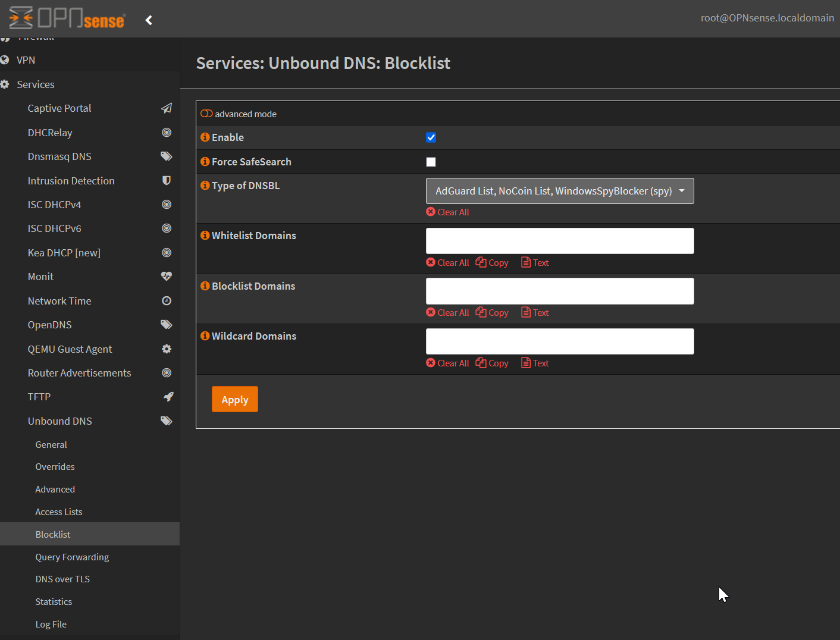
Task: Collapse the sidebar with the chevron arrow
Action: click(x=149, y=20)
